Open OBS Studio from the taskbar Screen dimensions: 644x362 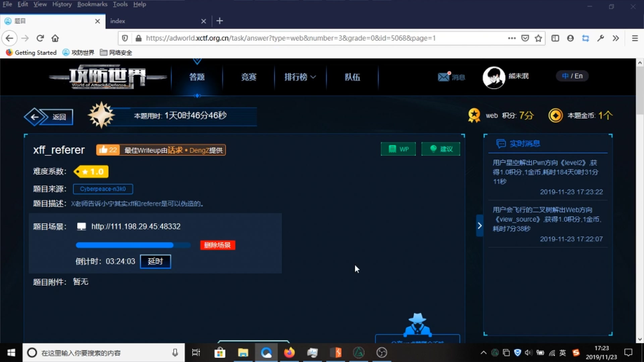tap(382, 353)
